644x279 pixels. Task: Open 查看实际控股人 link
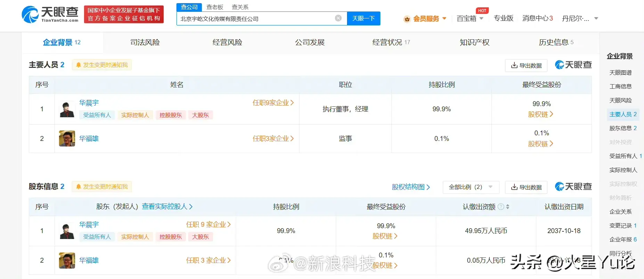(167, 207)
